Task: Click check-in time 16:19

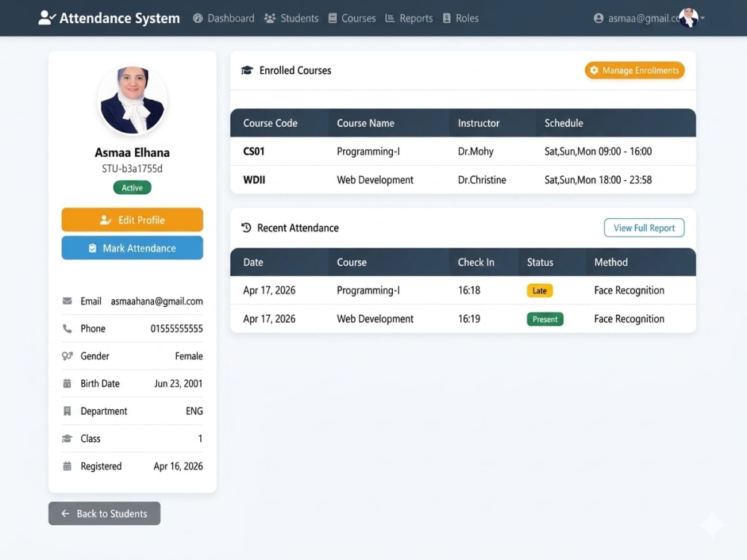Action: 469,319
